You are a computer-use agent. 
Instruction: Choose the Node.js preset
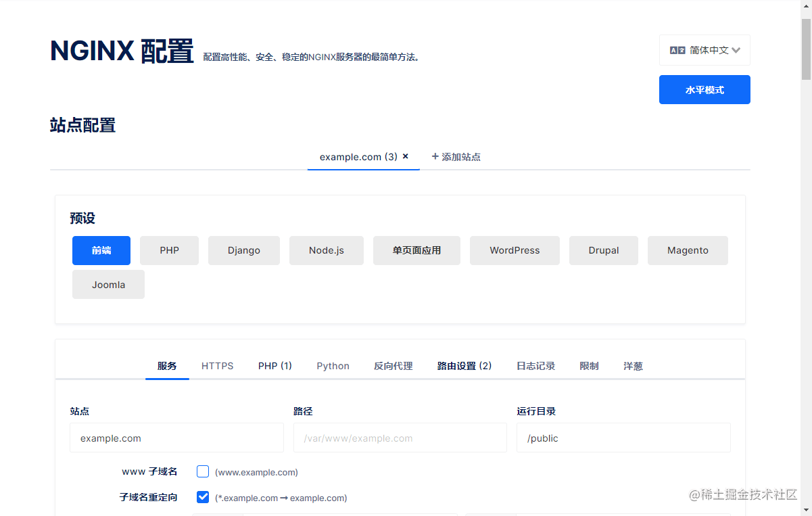[327, 250]
